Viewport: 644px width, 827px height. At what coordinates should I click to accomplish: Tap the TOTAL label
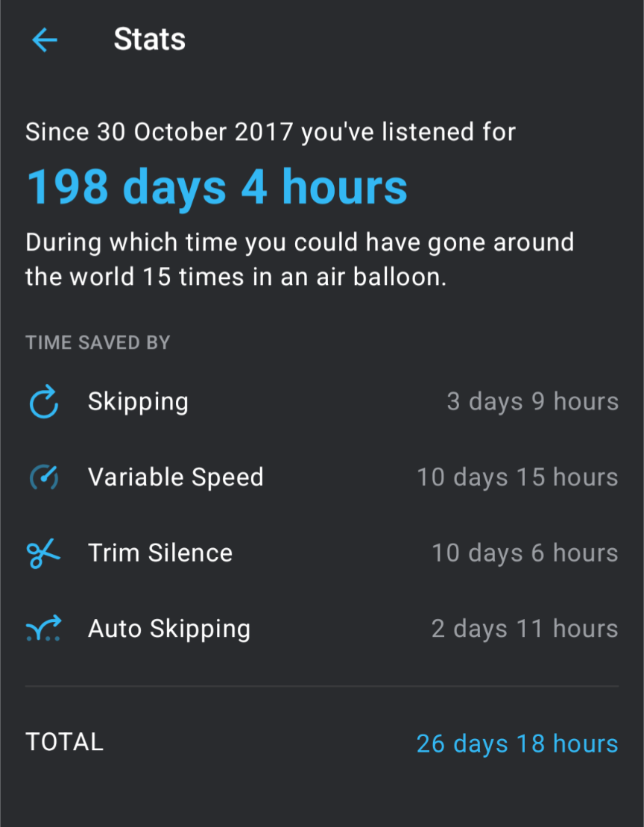[64, 742]
